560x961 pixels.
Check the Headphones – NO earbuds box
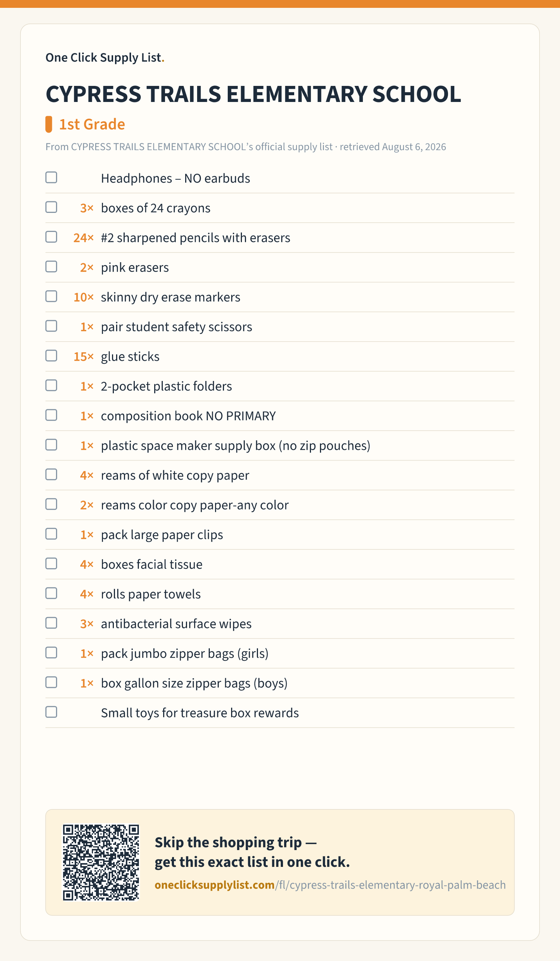coord(51,177)
